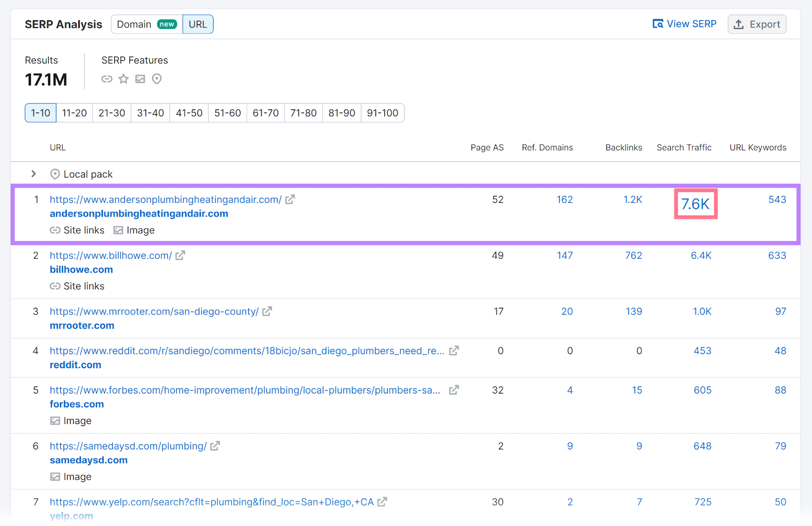Open andersonplumbingheatingandair.com via its external link icon
Screen dimensions: 812x526
coord(290,199)
